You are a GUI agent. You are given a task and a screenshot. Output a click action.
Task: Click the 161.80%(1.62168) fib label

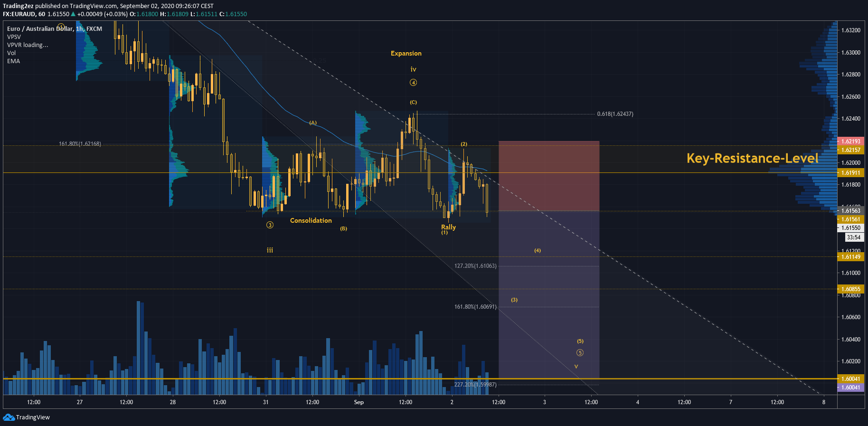[80, 143]
